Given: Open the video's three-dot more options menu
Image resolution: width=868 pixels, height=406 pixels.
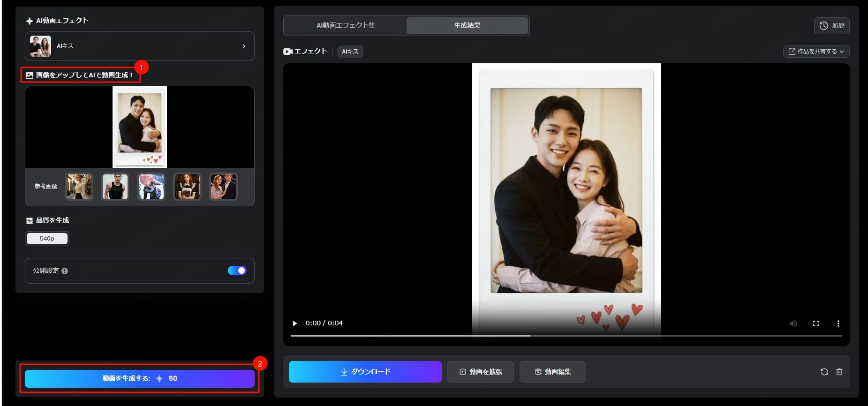Looking at the screenshot, I should 838,323.
